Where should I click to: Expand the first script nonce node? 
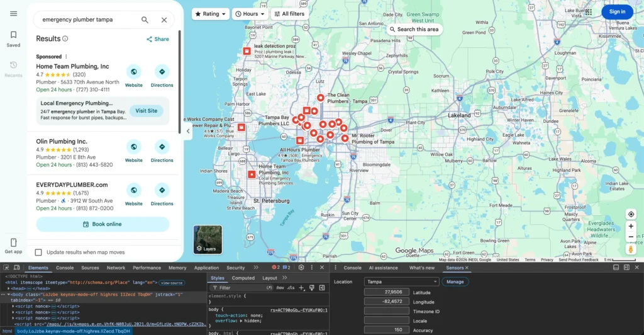point(13,306)
